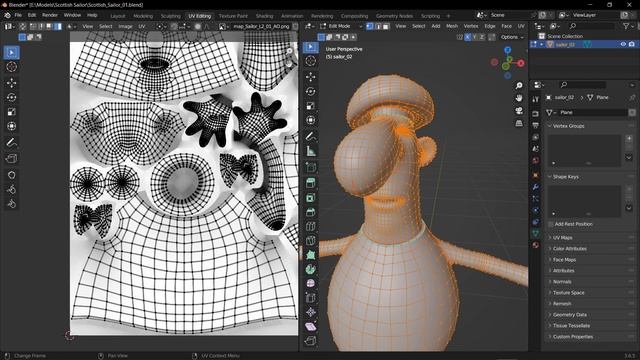Open the Render menu
Screen dimensions: 640x360
[x=50, y=15]
